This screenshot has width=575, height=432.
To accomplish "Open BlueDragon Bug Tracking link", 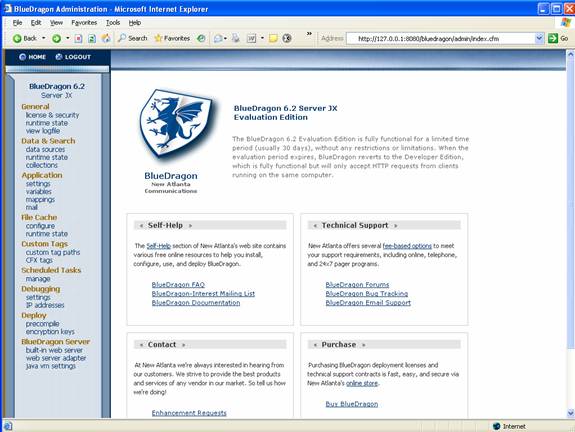I will 367,294.
